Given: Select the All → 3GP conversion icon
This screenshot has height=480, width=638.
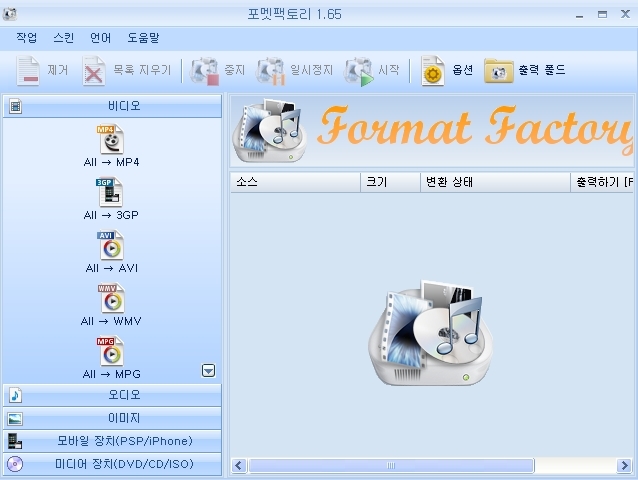Looking at the screenshot, I should pyautogui.click(x=111, y=192).
